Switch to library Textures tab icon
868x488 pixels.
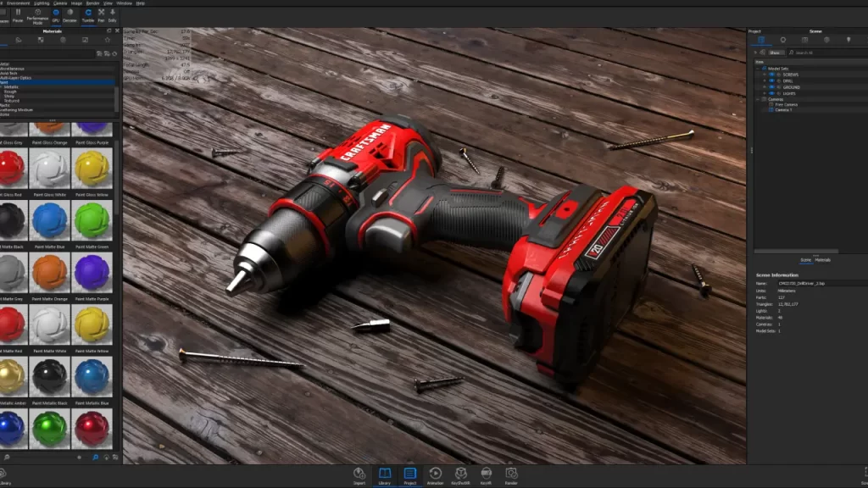click(41, 40)
